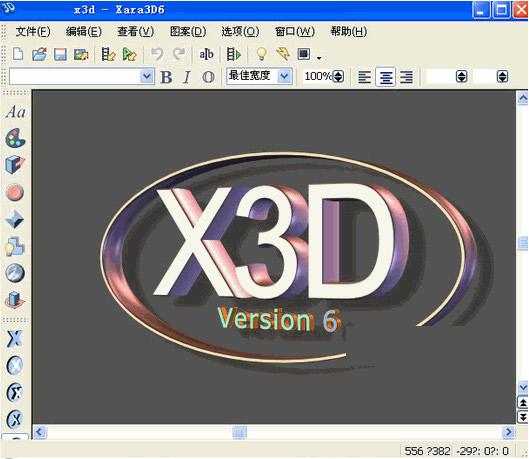This screenshot has height=459, width=529.
Task: Click the horizontal scrollbar thumb
Action: 240,432
